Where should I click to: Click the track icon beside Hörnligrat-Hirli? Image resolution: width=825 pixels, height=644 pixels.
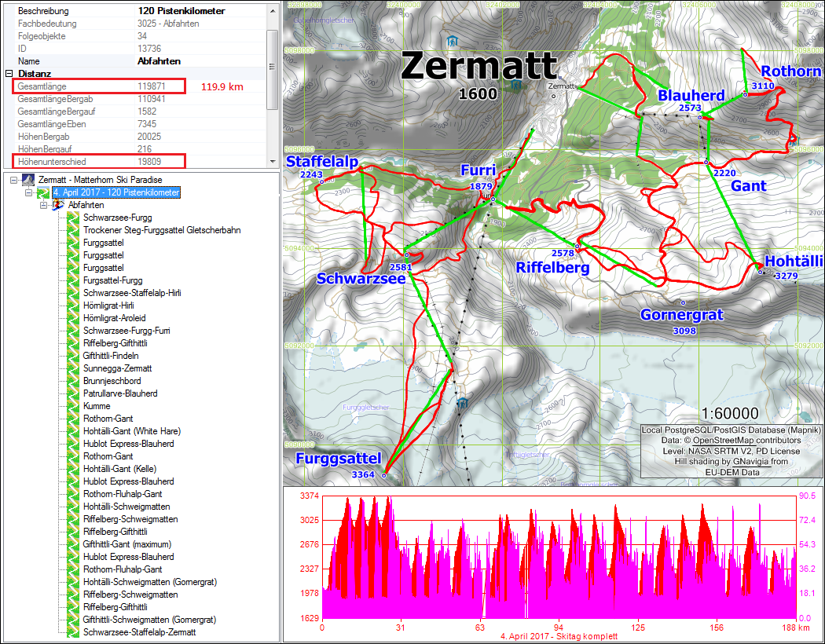click(x=72, y=306)
